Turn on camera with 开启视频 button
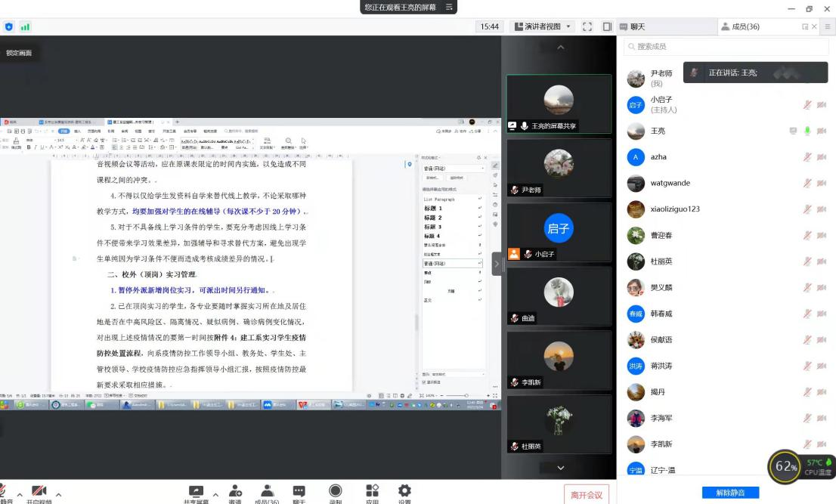Screen dimensions: 836x504 coord(39,493)
